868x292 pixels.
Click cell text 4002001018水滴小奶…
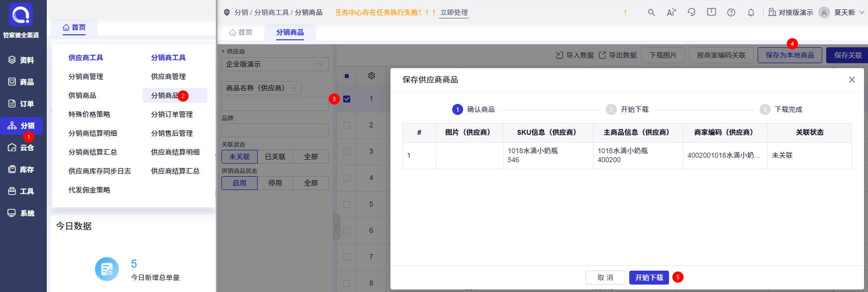tap(724, 155)
